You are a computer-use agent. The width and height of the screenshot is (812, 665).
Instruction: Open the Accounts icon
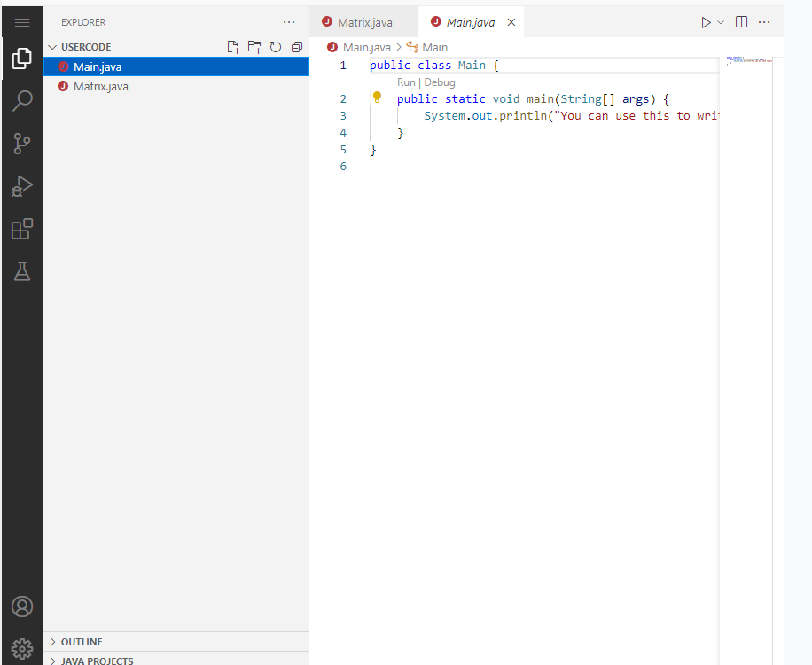(x=22, y=606)
